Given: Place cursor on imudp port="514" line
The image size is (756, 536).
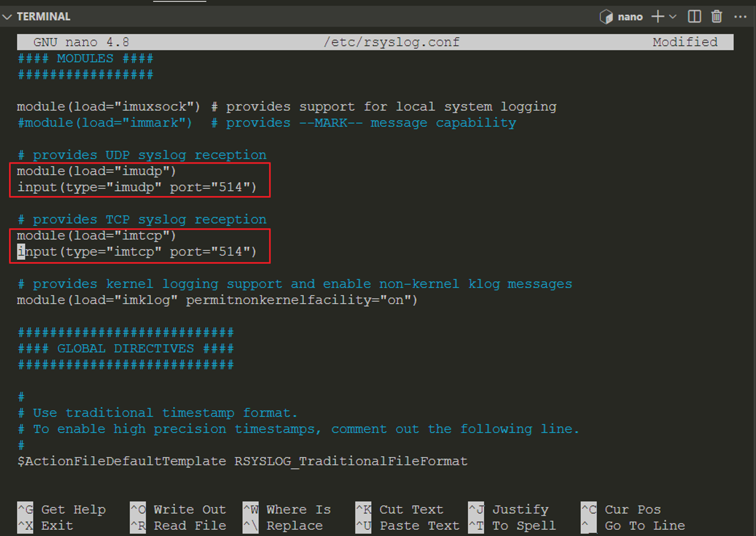Looking at the screenshot, I should point(137,187).
